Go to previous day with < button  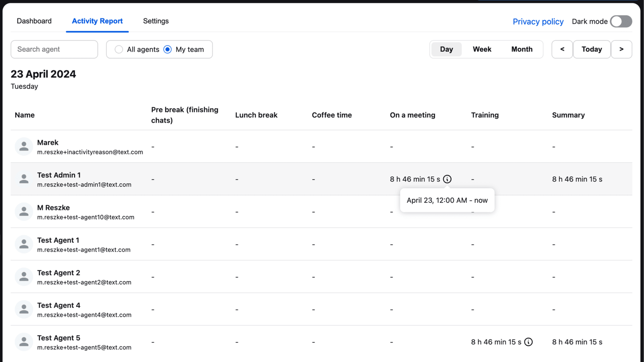click(x=562, y=49)
